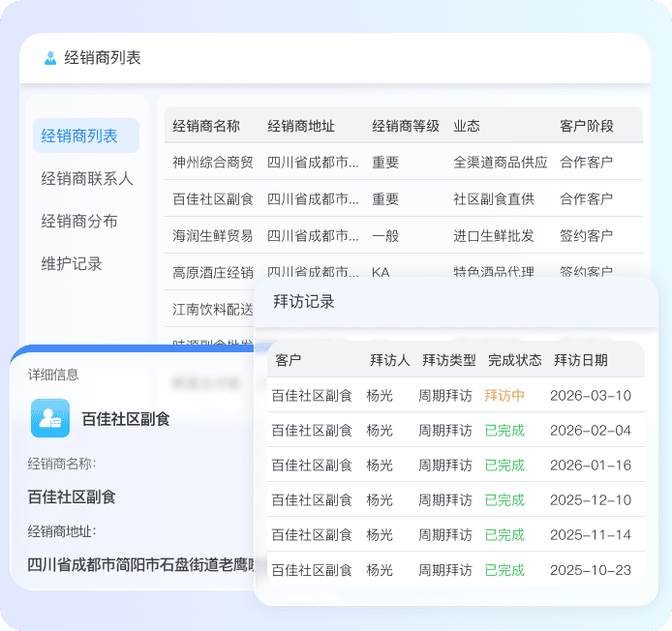Click the blue contact card icon for 百佳社区副食
672x631 pixels.
pos(49,418)
